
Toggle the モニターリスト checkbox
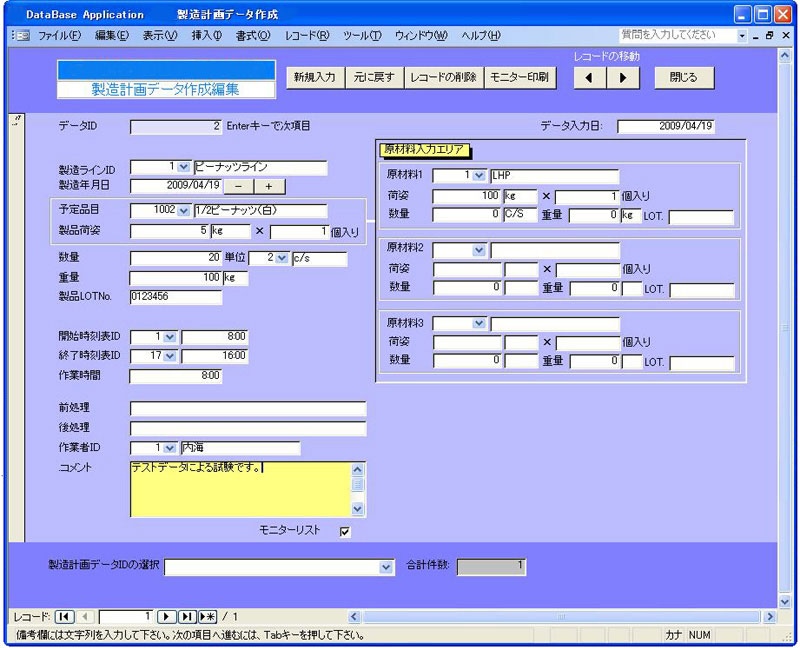point(345,532)
